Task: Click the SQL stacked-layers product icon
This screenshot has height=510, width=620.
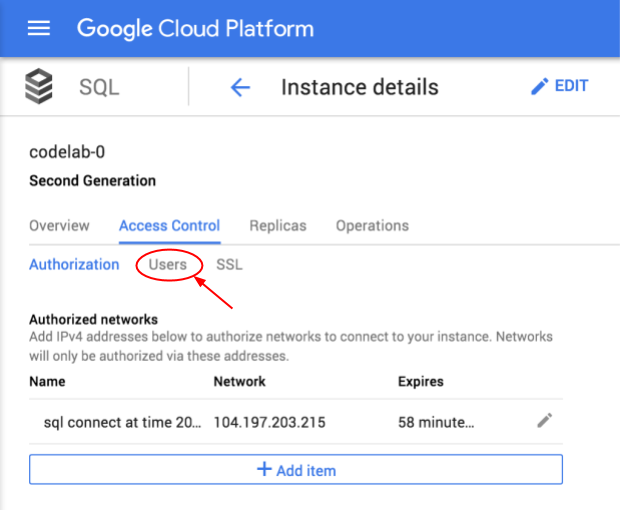Action: tap(39, 86)
